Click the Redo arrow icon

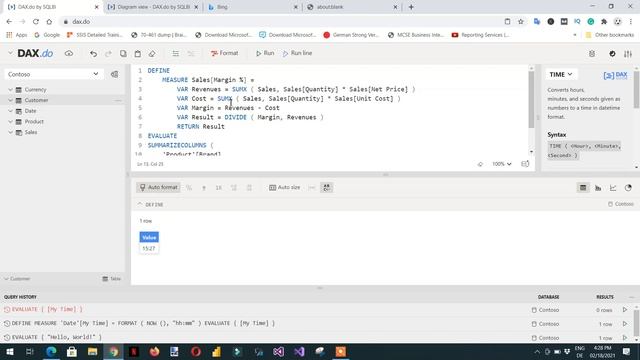(x=108, y=53)
